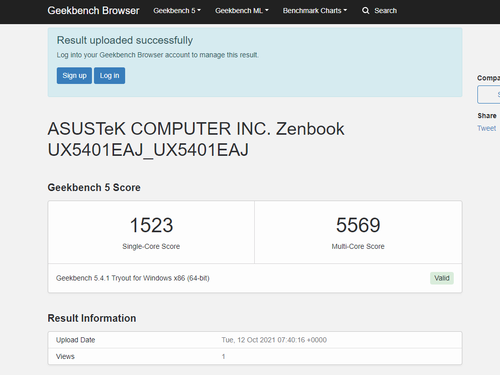Expand the Geekbench ML dropdown
This screenshot has width=500, height=375.
click(x=242, y=11)
